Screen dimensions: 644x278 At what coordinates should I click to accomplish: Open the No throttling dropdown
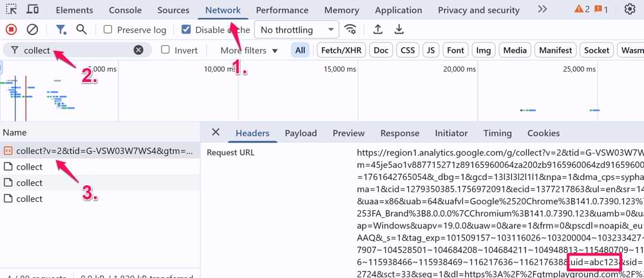coord(296,30)
